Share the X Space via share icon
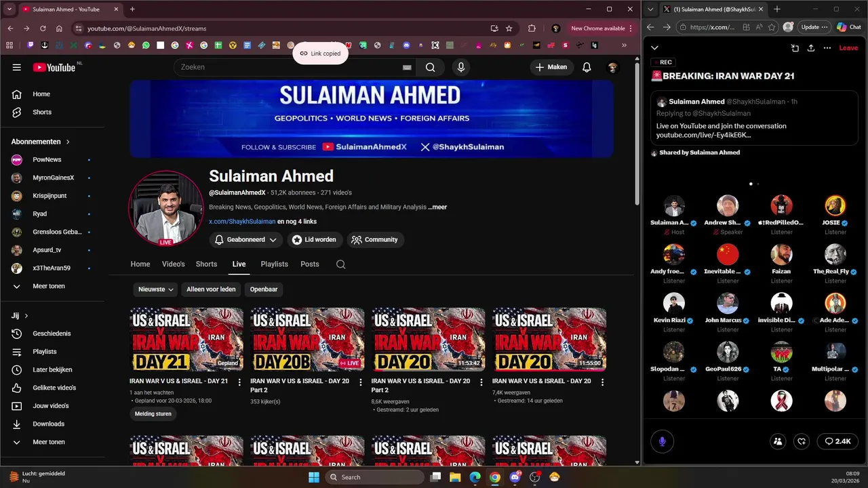 coord(811,48)
